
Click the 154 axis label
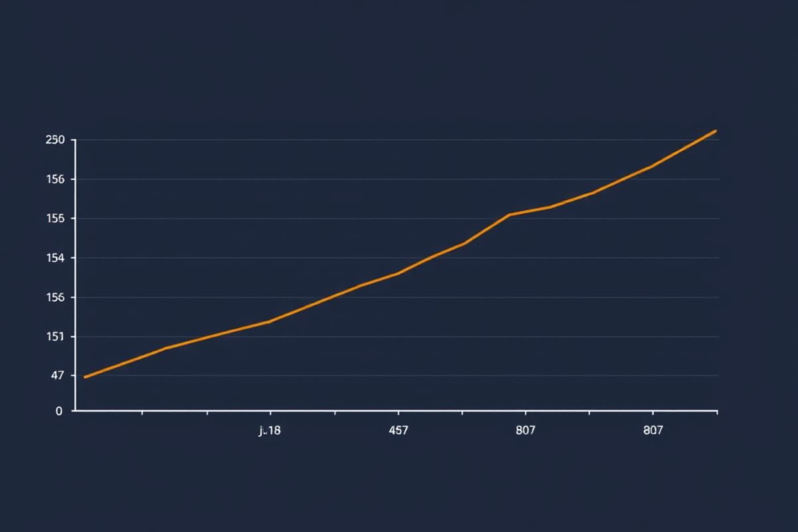click(55, 258)
